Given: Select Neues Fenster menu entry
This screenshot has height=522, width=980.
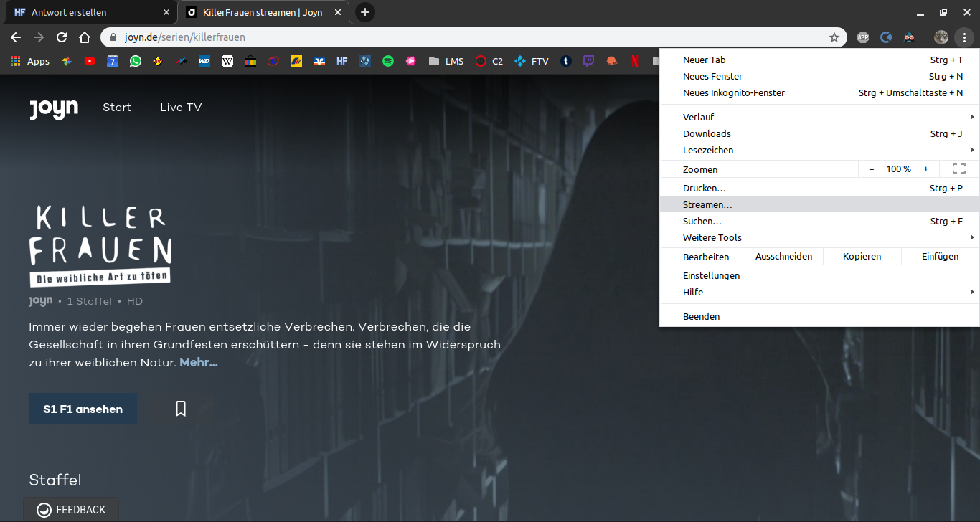Looking at the screenshot, I should tap(819, 76).
